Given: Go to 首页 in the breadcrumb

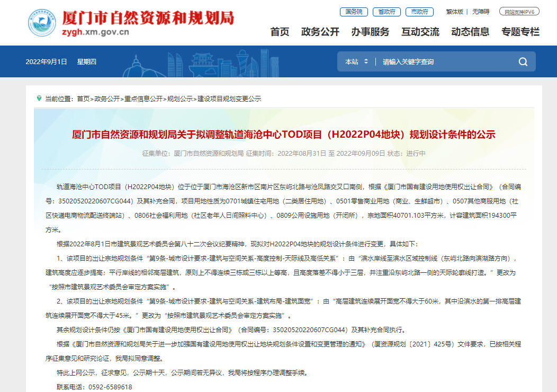Looking at the screenshot, I should tap(84, 99).
